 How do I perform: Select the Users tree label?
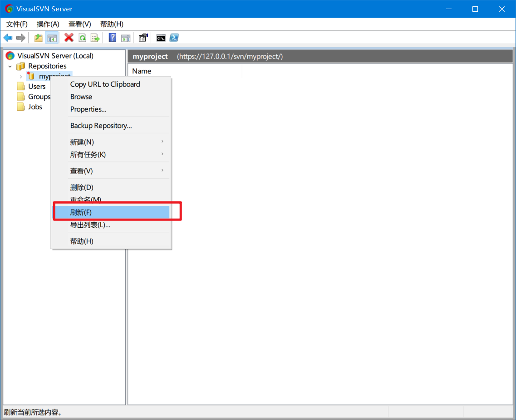pyautogui.click(x=37, y=87)
